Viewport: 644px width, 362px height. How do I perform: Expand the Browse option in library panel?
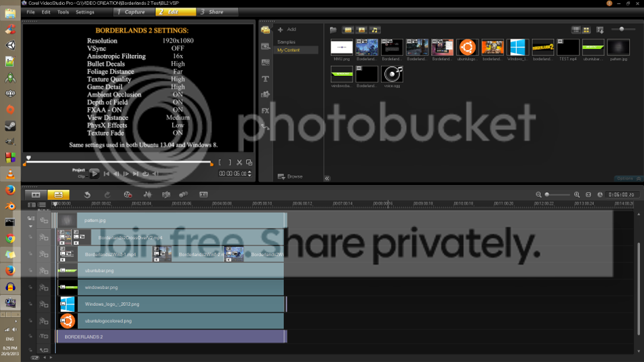point(290,176)
